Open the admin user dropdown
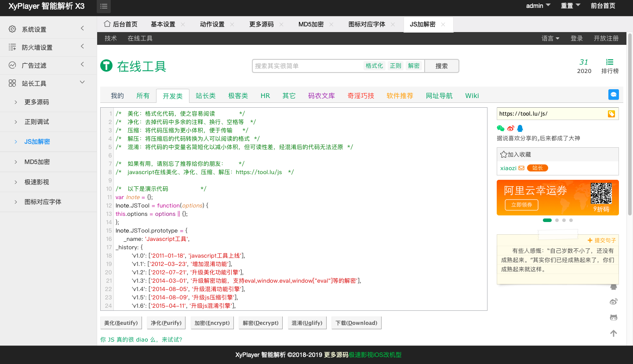 538,6
